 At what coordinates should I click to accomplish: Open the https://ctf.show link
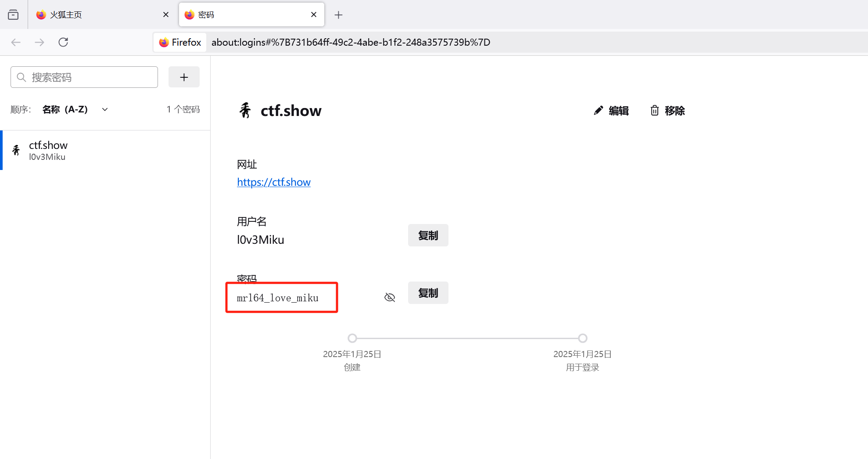click(274, 182)
